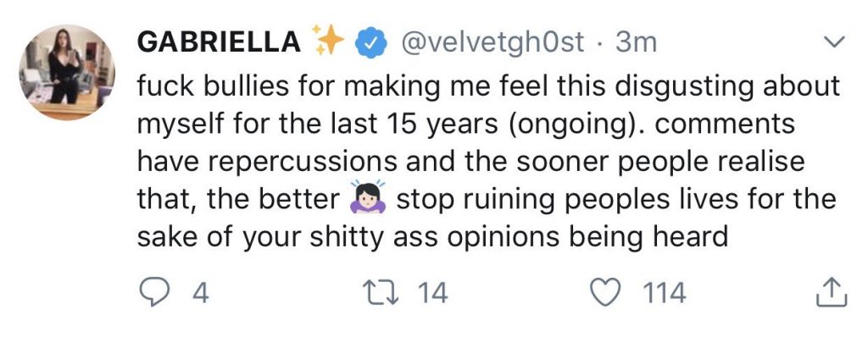The width and height of the screenshot is (868, 337).
Task: Visit the @velvetgh0st handle
Action: [x=492, y=42]
